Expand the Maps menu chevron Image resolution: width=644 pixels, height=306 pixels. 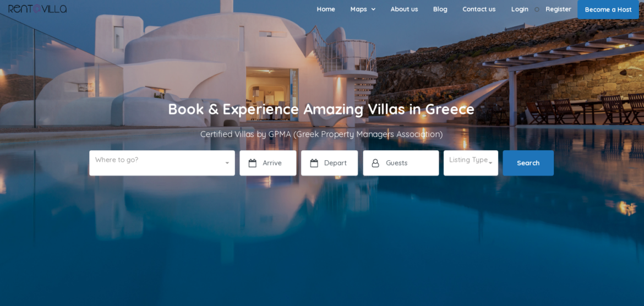pyautogui.click(x=373, y=9)
